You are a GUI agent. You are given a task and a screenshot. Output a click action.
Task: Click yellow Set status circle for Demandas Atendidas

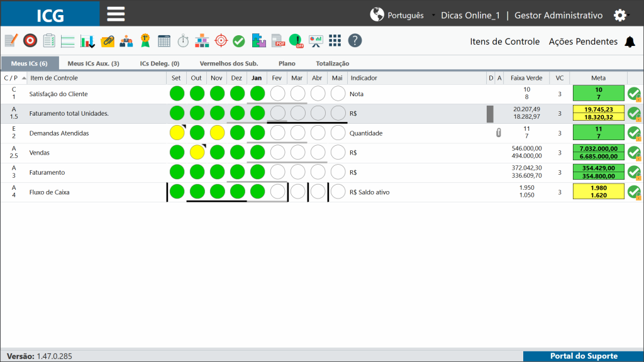[x=177, y=133]
